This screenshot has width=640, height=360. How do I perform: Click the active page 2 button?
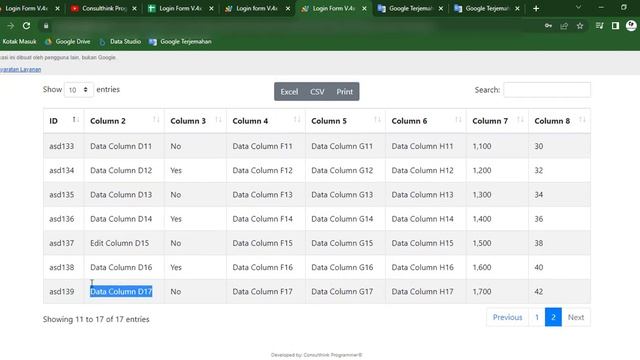[553, 317]
